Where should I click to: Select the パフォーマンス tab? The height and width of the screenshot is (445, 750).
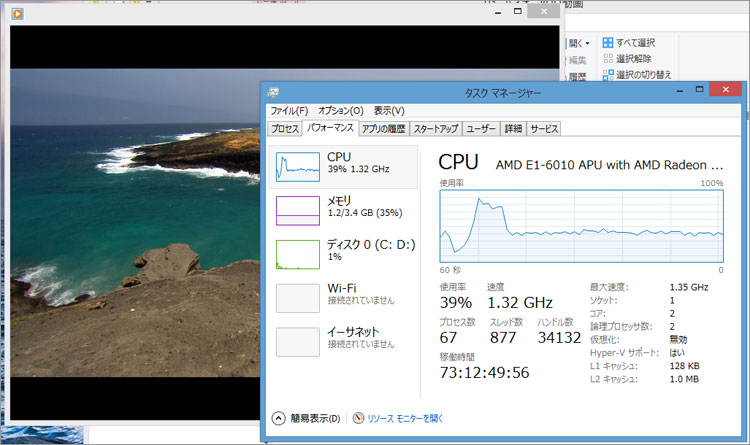coord(330,128)
